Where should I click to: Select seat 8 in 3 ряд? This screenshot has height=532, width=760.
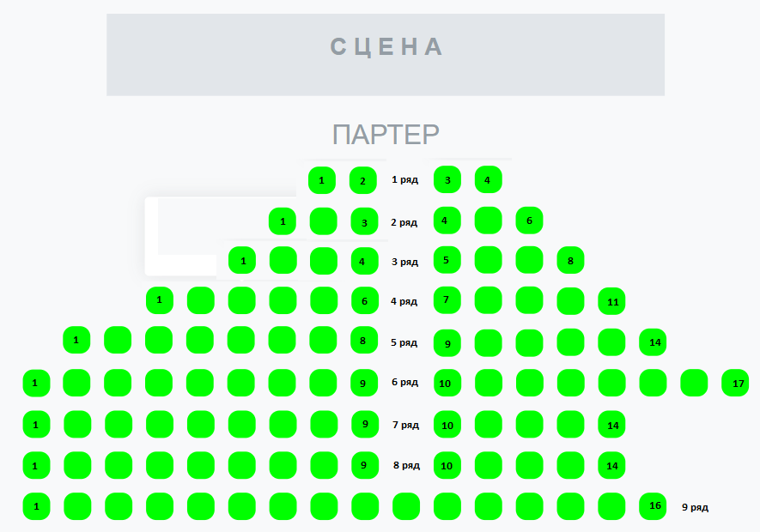(570, 260)
